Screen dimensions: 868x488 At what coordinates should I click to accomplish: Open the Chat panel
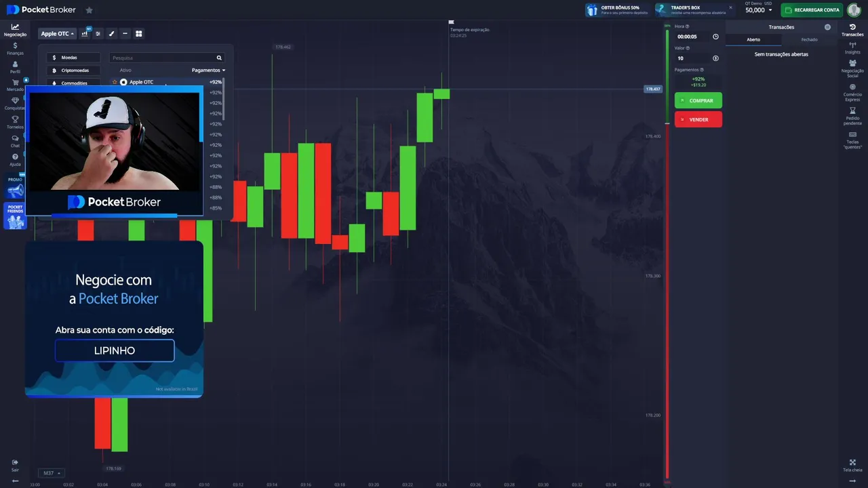point(15,141)
